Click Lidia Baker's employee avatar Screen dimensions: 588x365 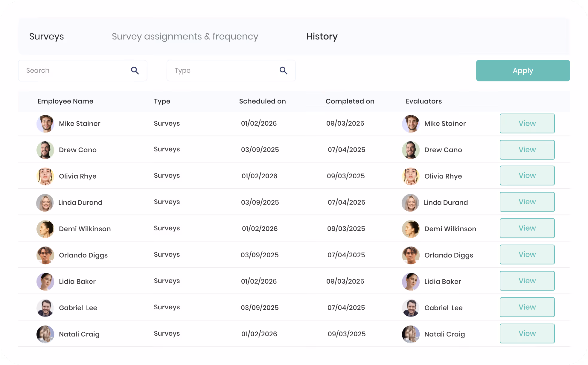(45, 282)
